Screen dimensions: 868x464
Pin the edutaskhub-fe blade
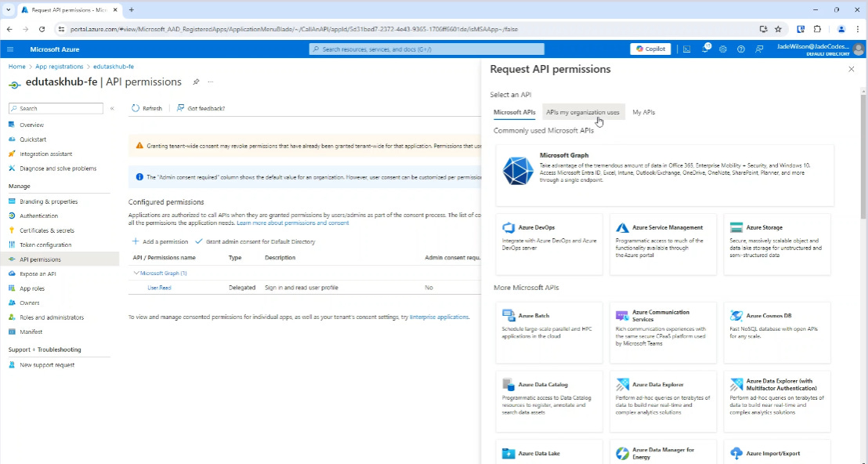point(196,82)
